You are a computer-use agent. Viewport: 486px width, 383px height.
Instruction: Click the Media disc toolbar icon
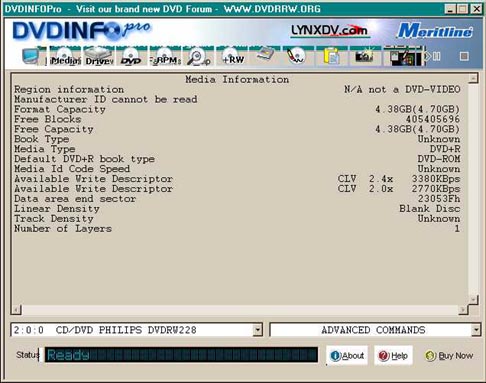click(65, 56)
